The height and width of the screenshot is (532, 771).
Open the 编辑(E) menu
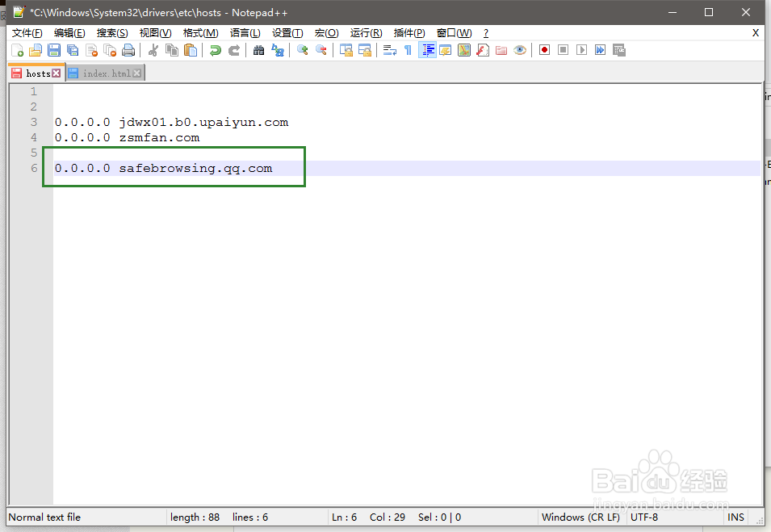[69, 33]
